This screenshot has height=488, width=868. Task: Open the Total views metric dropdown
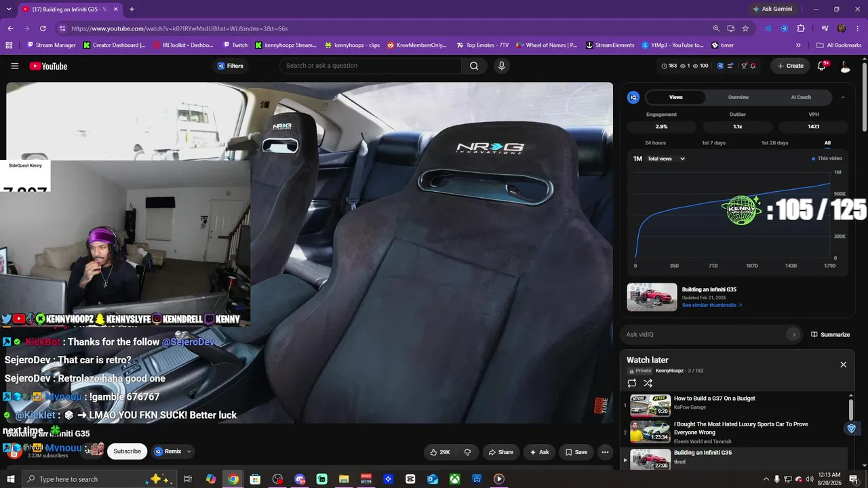click(x=666, y=159)
